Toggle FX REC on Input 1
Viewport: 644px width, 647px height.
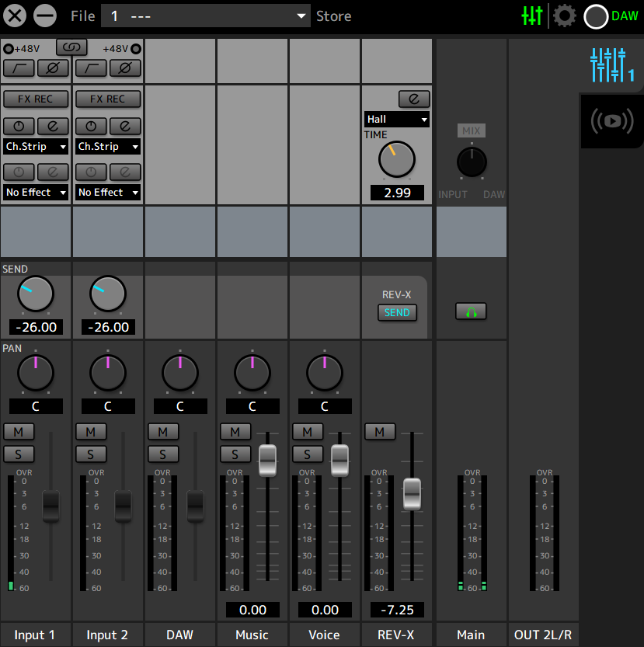pos(36,99)
